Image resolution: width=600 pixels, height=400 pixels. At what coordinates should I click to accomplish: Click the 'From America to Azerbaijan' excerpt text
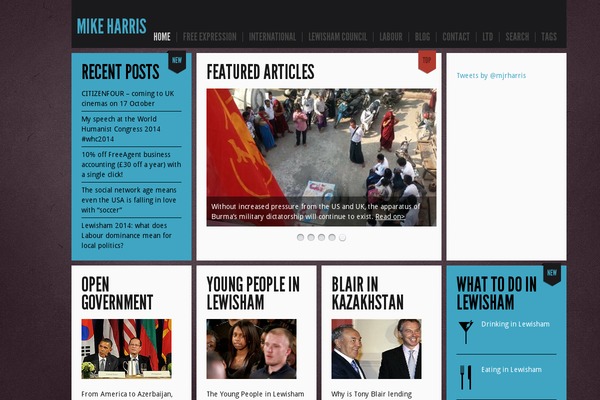[x=127, y=394]
